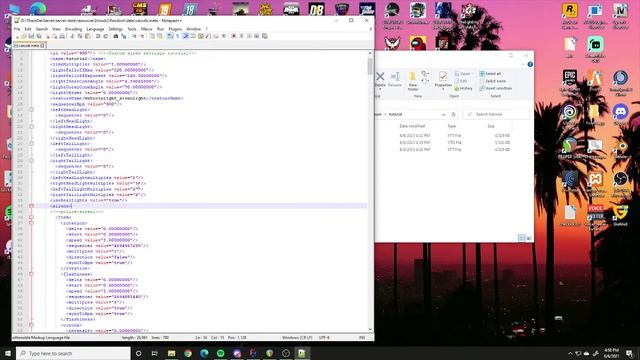Open the Discord desktop icon
The width and height of the screenshot is (640, 360).
point(620,114)
